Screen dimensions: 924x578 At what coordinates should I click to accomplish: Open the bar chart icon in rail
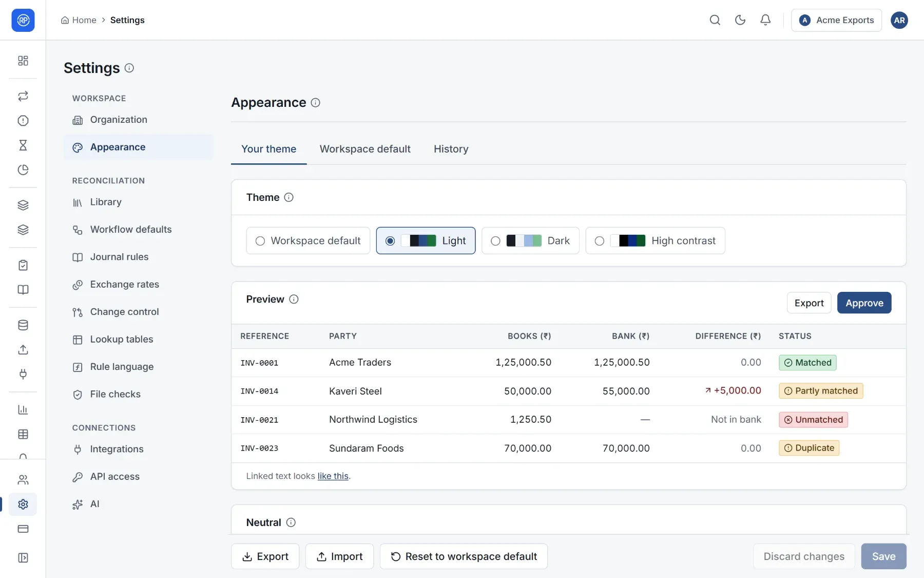[23, 409]
